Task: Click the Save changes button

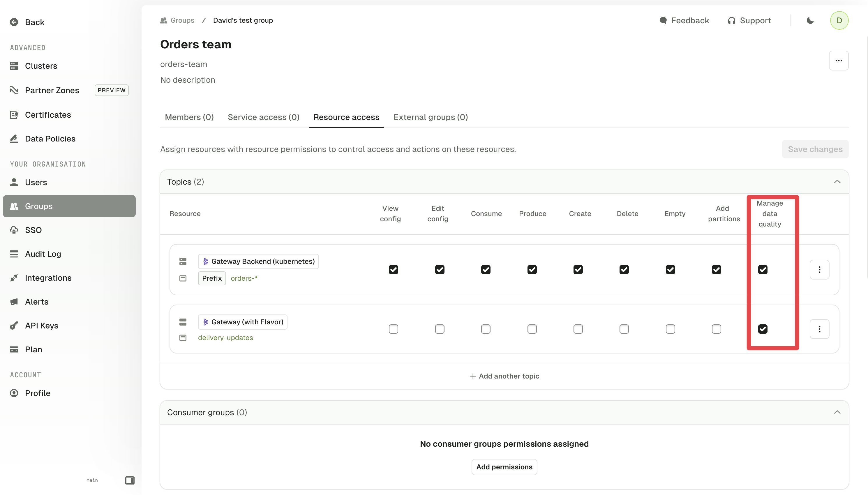Action: click(815, 149)
